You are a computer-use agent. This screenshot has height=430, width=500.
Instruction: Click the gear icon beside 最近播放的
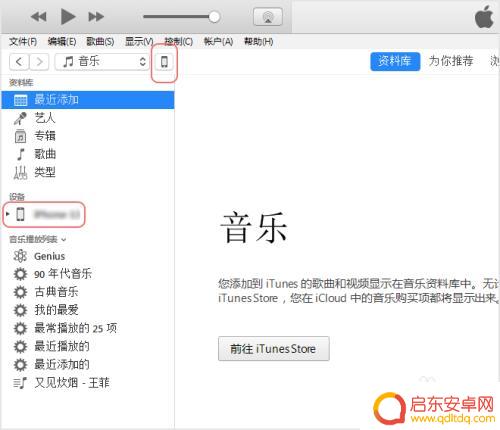20,346
